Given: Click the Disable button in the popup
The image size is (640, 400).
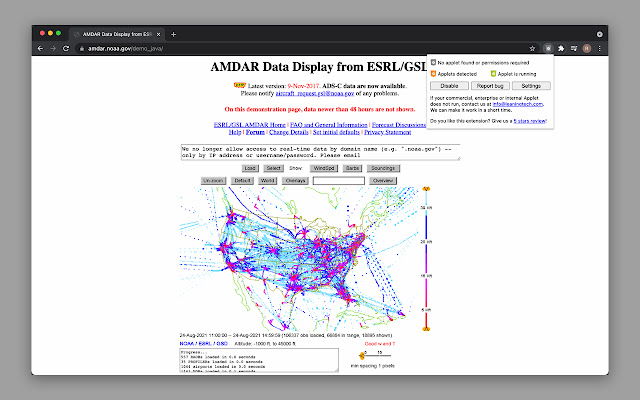Looking at the screenshot, I should click(x=450, y=86).
